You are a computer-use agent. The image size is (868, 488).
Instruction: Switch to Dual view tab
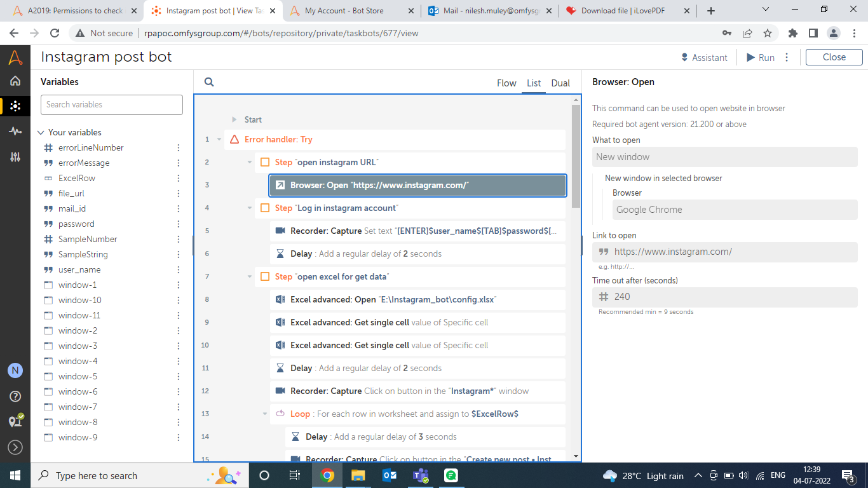click(x=560, y=83)
